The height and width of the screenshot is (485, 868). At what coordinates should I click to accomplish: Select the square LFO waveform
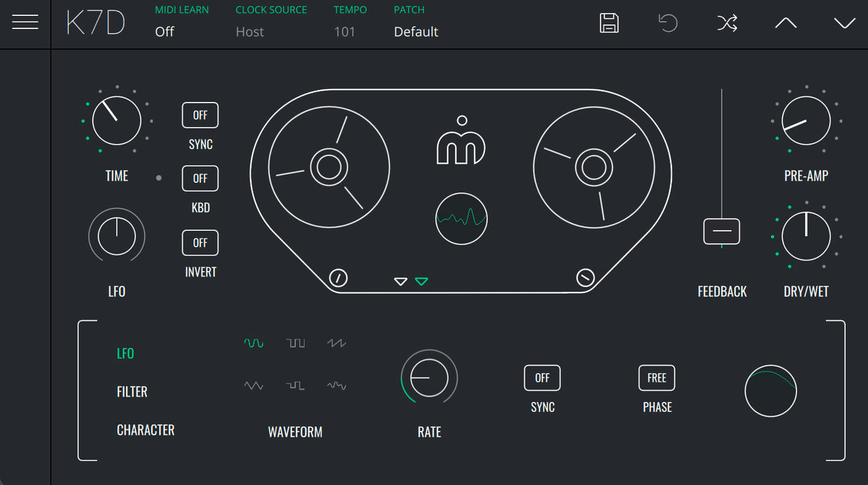(x=296, y=343)
